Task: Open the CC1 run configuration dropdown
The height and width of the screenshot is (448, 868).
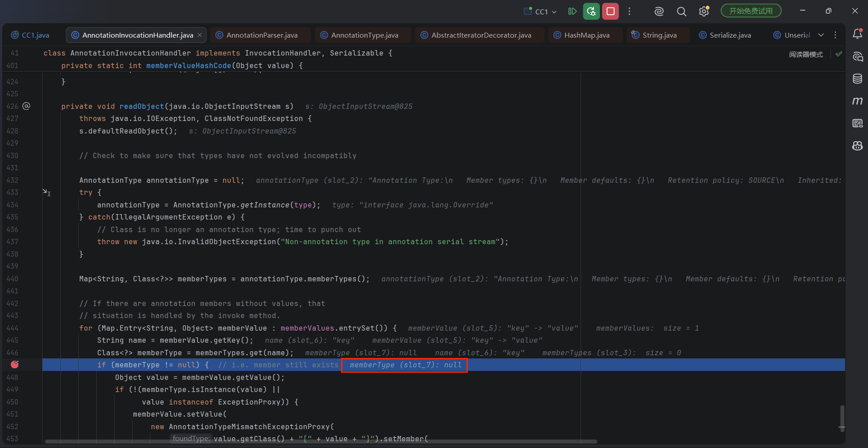Action: tap(541, 12)
